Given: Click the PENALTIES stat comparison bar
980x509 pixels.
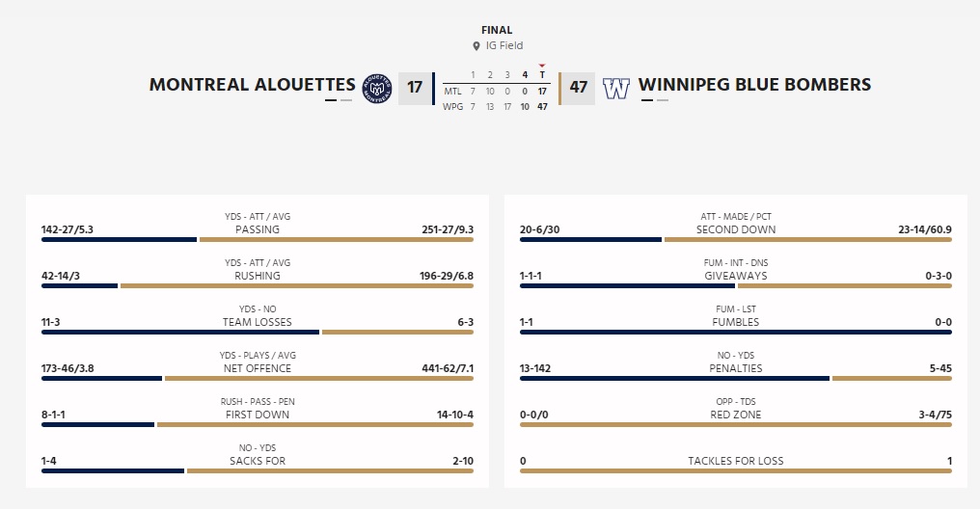Looking at the screenshot, I should pyautogui.click(x=736, y=379).
